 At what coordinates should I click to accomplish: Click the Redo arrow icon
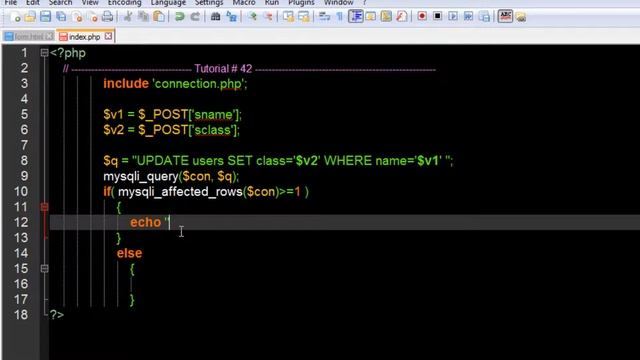pyautogui.click(x=195, y=17)
